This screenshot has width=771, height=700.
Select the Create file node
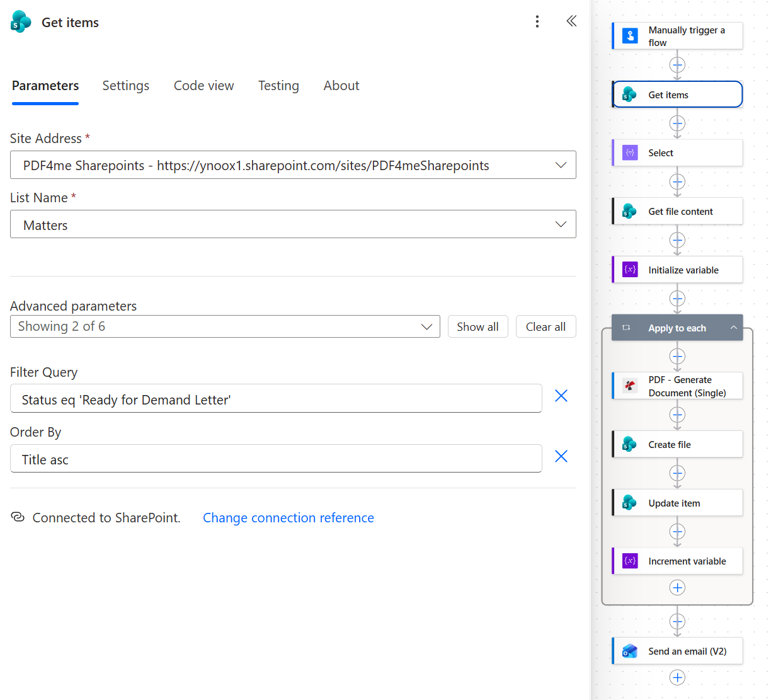click(x=677, y=444)
